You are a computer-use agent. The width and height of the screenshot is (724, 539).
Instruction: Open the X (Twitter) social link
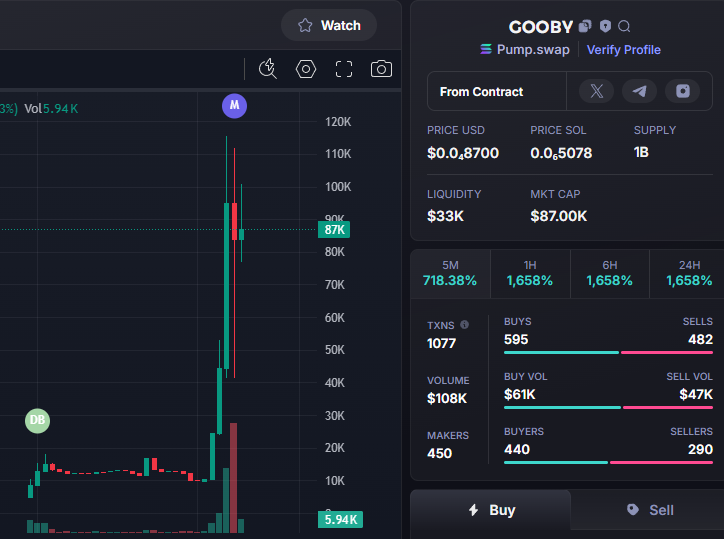point(597,91)
